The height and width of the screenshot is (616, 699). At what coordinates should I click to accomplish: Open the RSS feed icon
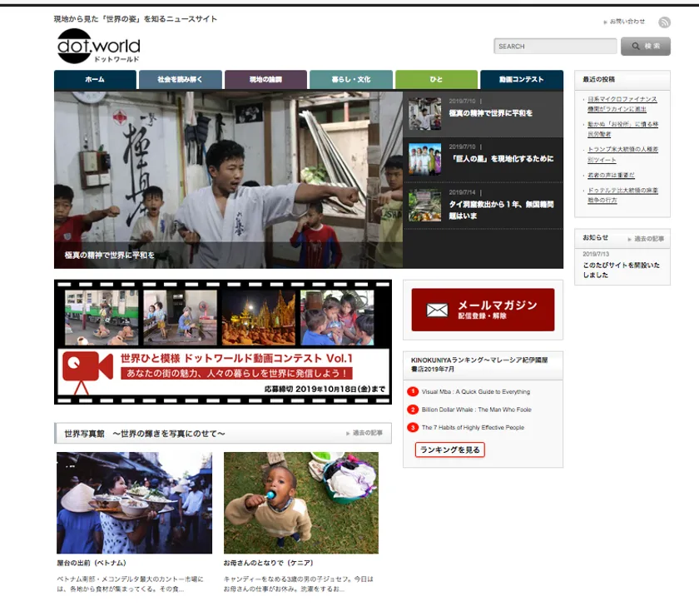[664, 22]
